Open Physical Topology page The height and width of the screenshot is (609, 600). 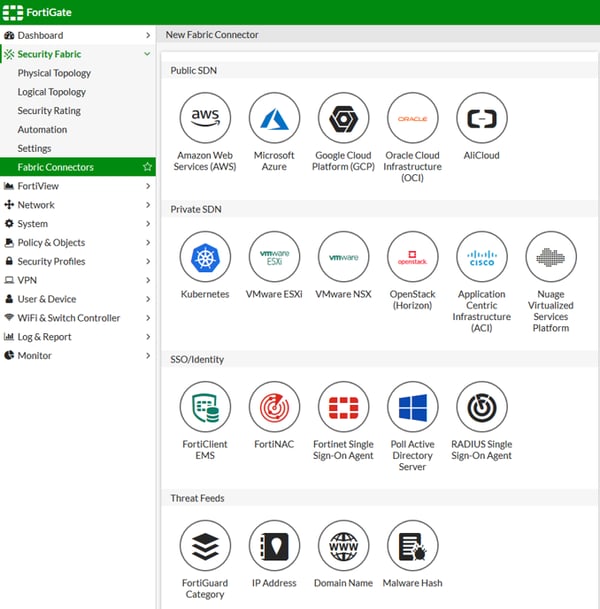coord(54,73)
